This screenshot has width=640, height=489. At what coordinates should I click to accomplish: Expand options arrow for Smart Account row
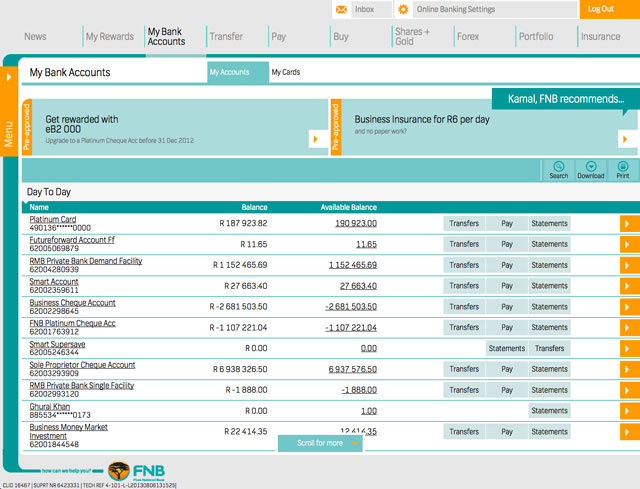629,286
